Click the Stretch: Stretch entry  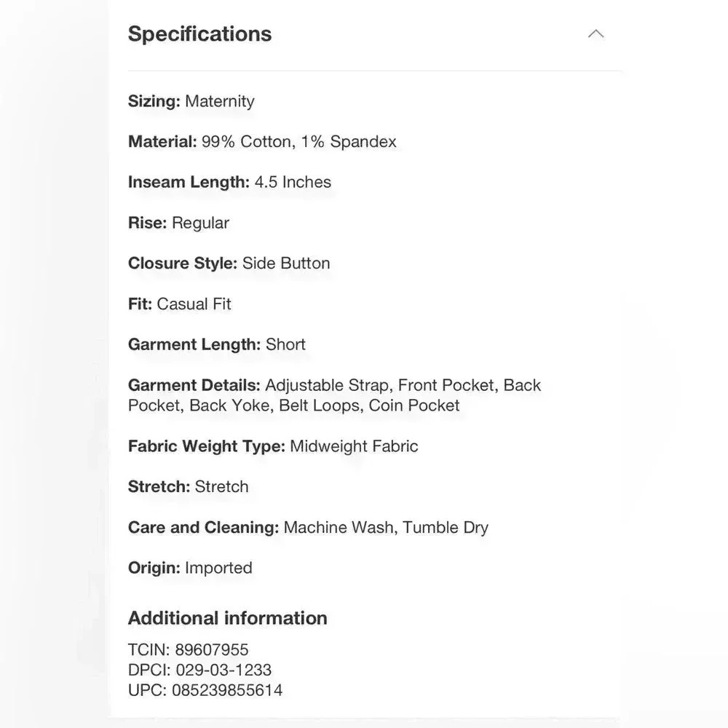pos(189,486)
